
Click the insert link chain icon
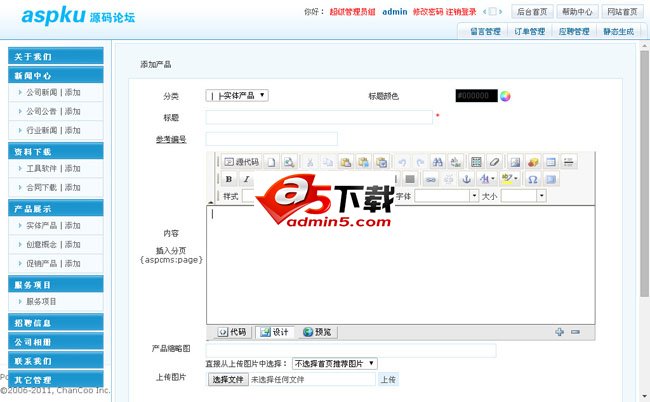click(431, 179)
